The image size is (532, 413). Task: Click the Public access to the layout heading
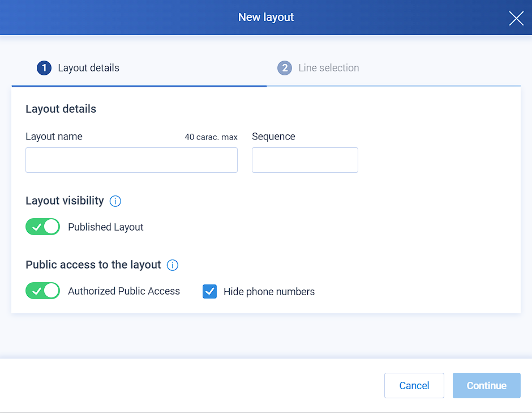pos(93,265)
